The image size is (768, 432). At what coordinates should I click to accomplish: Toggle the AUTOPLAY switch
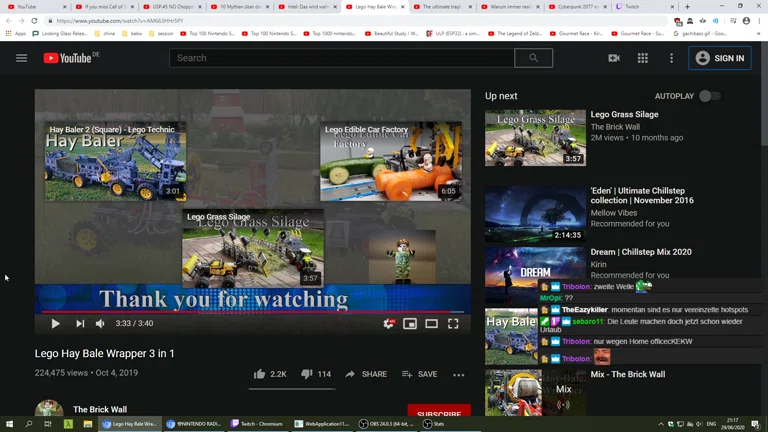(709, 96)
